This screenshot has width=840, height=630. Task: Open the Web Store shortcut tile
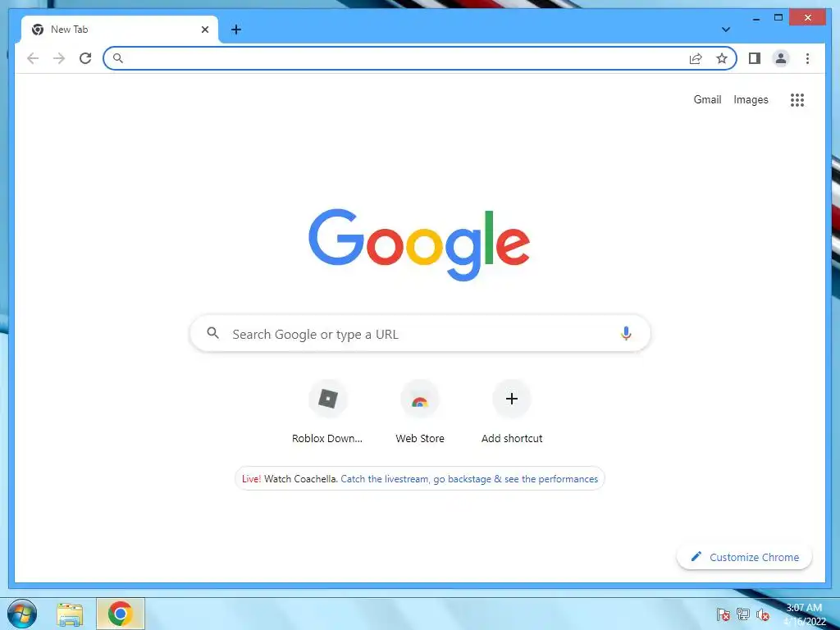(419, 413)
